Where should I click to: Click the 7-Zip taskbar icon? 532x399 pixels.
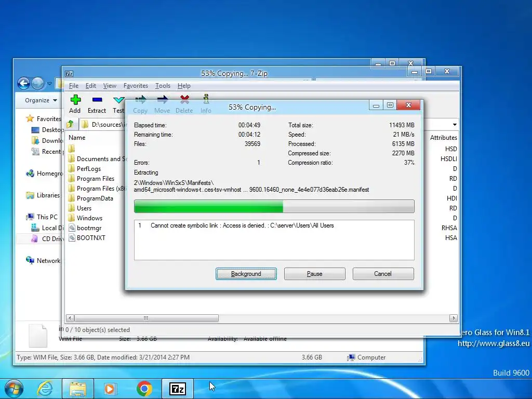click(178, 389)
